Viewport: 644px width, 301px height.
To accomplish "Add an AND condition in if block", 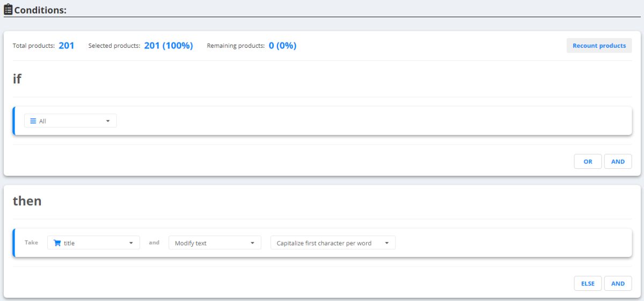I will click(x=618, y=161).
